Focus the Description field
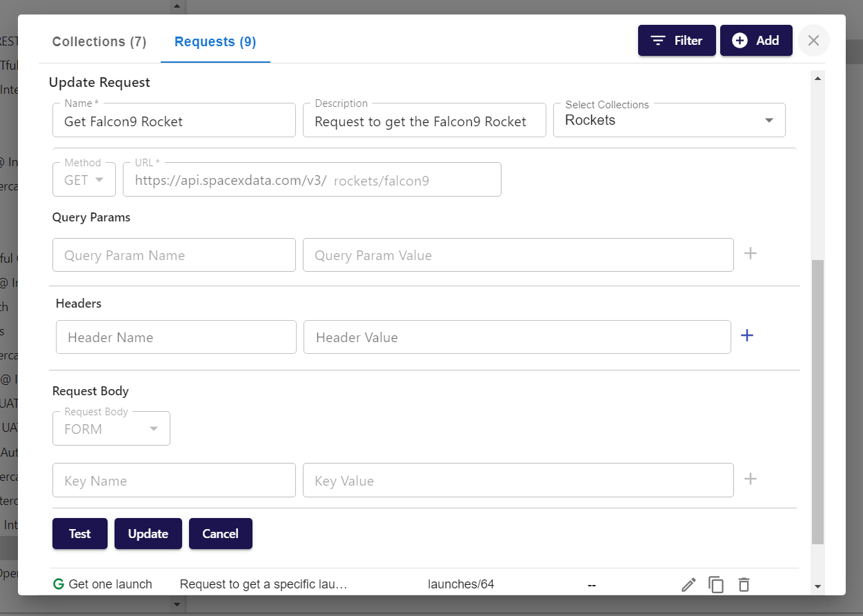Screen dimensions: 863x616 pyautogui.click(x=424, y=121)
